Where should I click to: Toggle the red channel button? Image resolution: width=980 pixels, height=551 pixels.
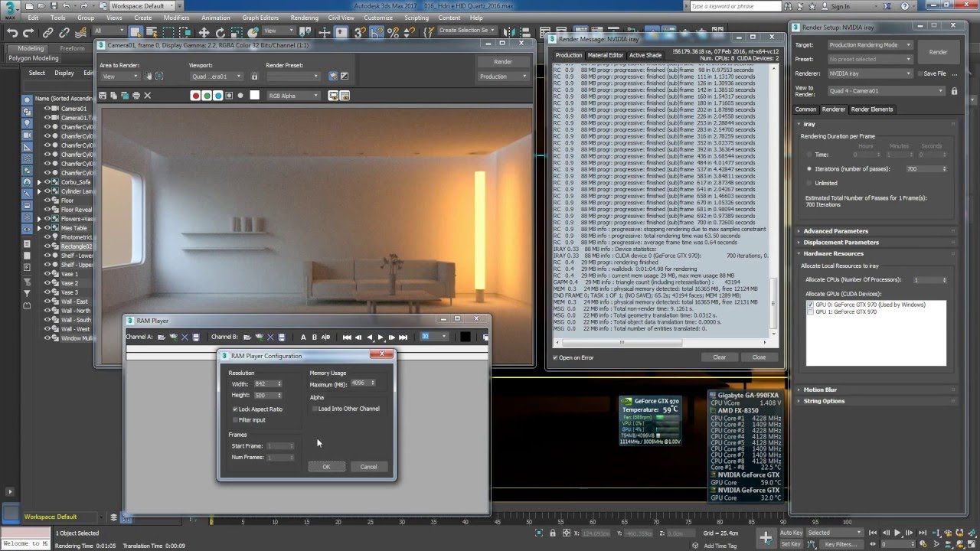[x=195, y=96]
